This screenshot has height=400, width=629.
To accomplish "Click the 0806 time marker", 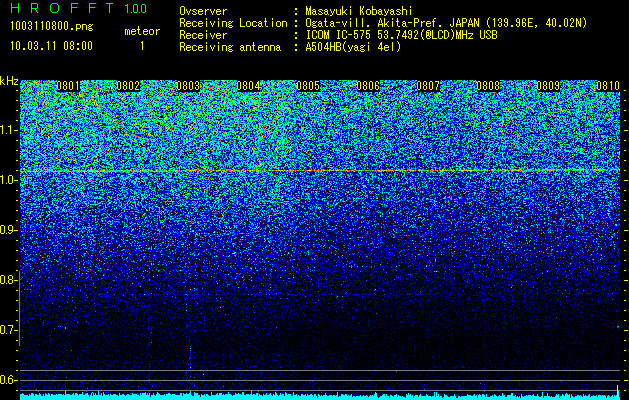I will (x=368, y=86).
